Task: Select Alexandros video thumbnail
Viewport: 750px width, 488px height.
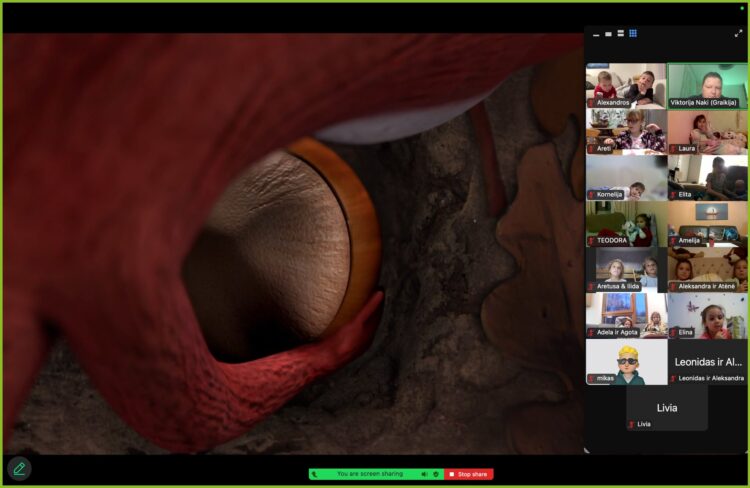Action: pos(626,86)
